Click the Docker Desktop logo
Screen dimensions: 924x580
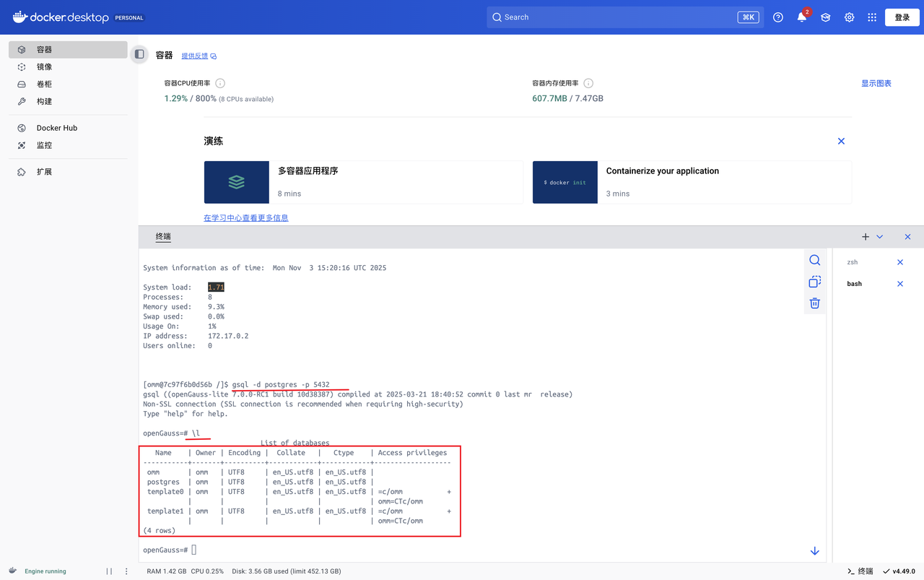click(61, 17)
